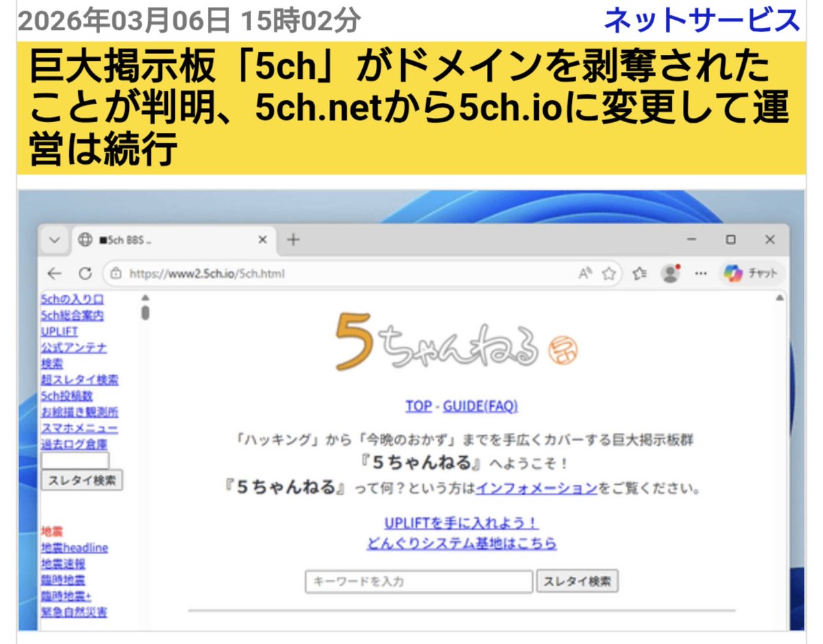Activate the Read aloud icon in address bar

pyautogui.click(x=584, y=273)
